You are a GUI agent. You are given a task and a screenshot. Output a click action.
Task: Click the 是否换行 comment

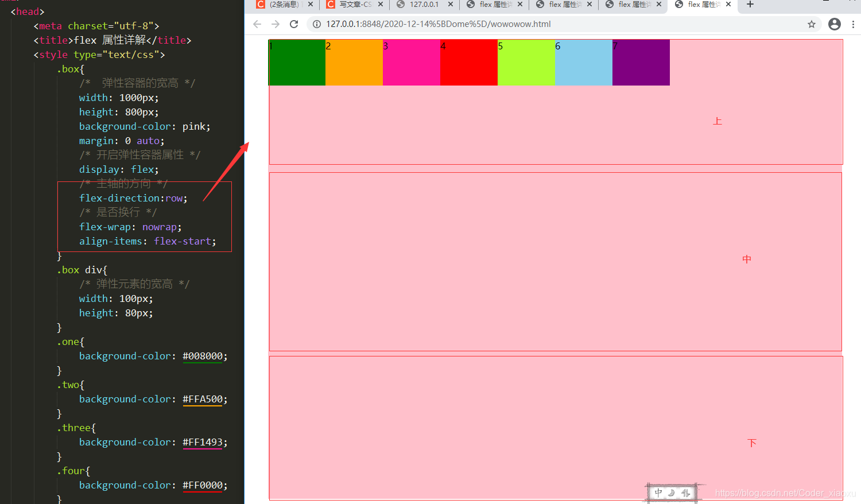click(118, 212)
